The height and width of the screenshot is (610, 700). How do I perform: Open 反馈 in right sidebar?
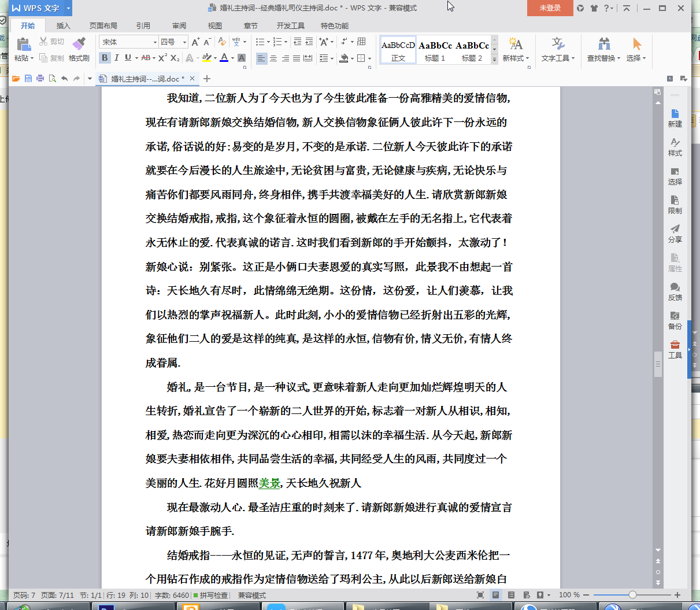(675, 291)
